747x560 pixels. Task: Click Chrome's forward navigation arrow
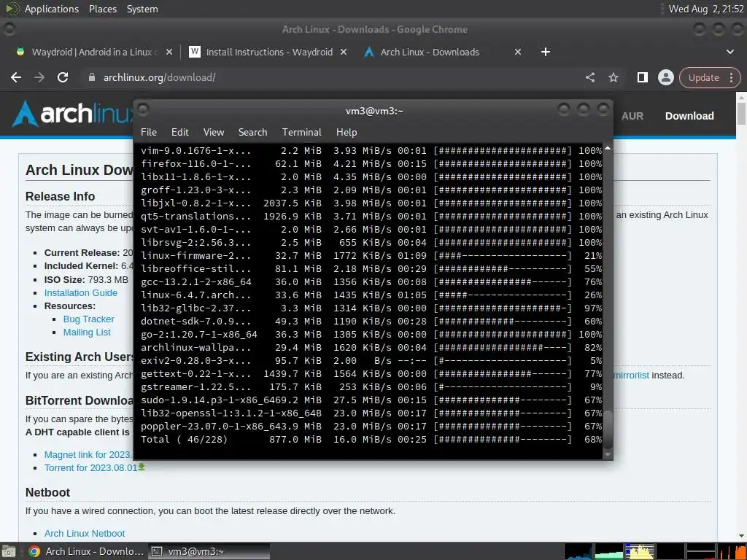pos(39,77)
